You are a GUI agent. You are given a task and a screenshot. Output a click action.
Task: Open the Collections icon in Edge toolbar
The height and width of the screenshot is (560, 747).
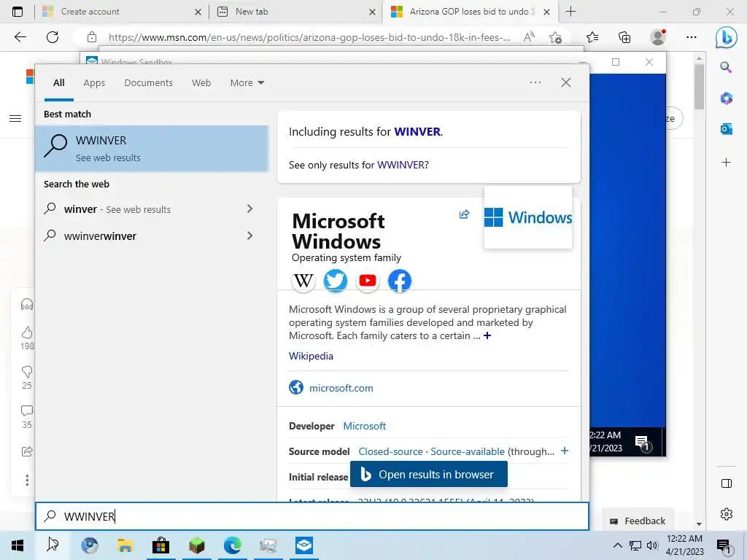tap(624, 37)
